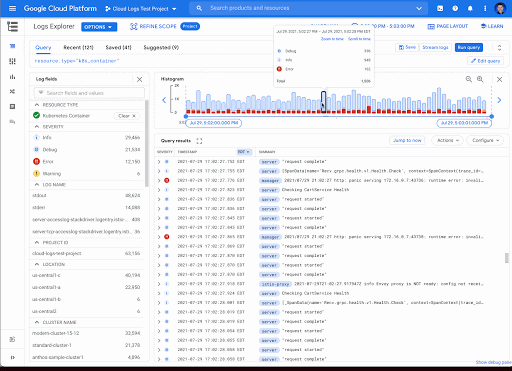This screenshot has width=512, height=371.
Task: Click Stream logs button
Action: coord(435,47)
